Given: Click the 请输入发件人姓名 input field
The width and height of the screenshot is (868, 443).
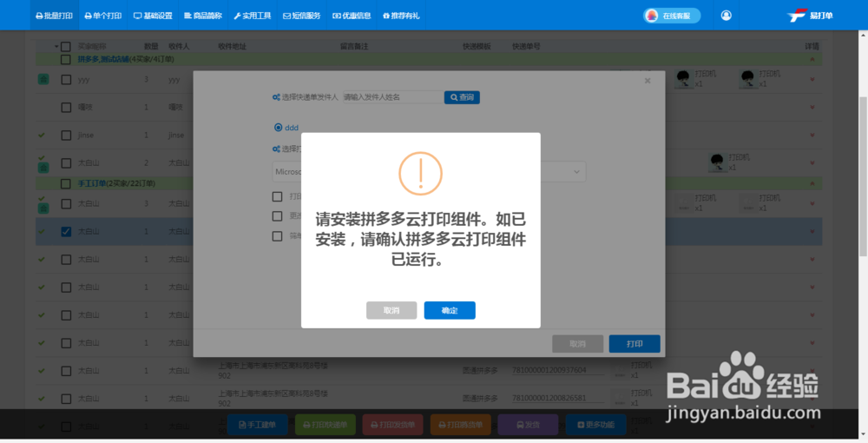Looking at the screenshot, I should tap(393, 97).
